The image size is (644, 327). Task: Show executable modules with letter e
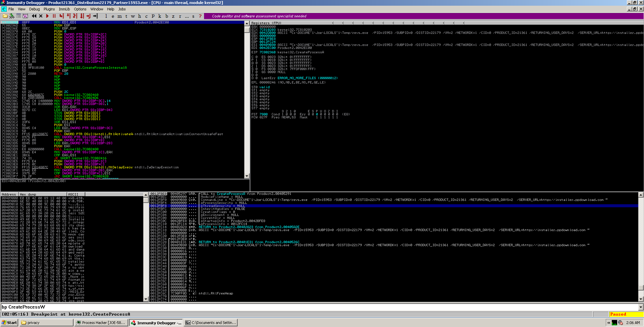[113, 16]
